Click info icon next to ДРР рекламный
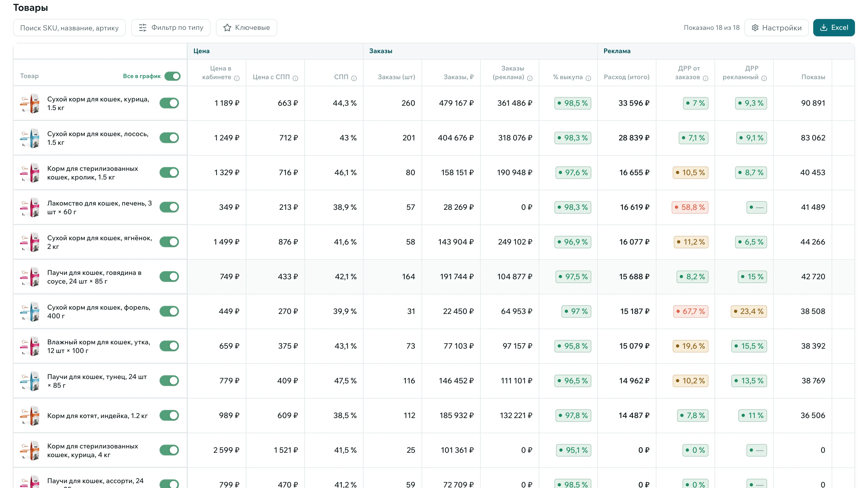 [x=764, y=78]
